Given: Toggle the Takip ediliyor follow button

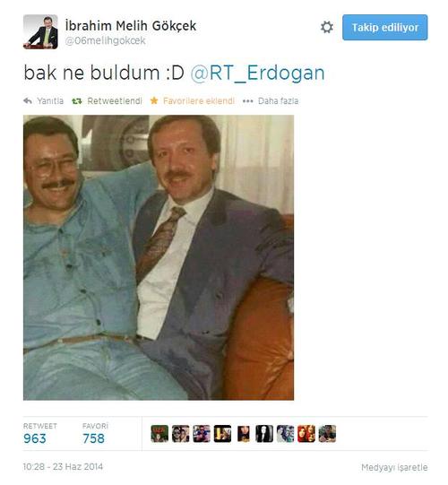Looking at the screenshot, I should tap(385, 27).
